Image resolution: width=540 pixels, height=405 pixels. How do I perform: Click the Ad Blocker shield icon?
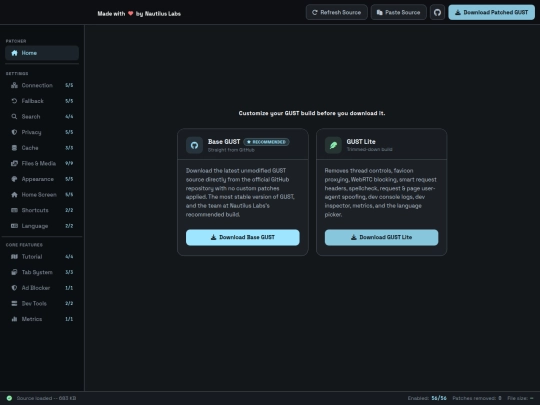[x=14, y=288]
